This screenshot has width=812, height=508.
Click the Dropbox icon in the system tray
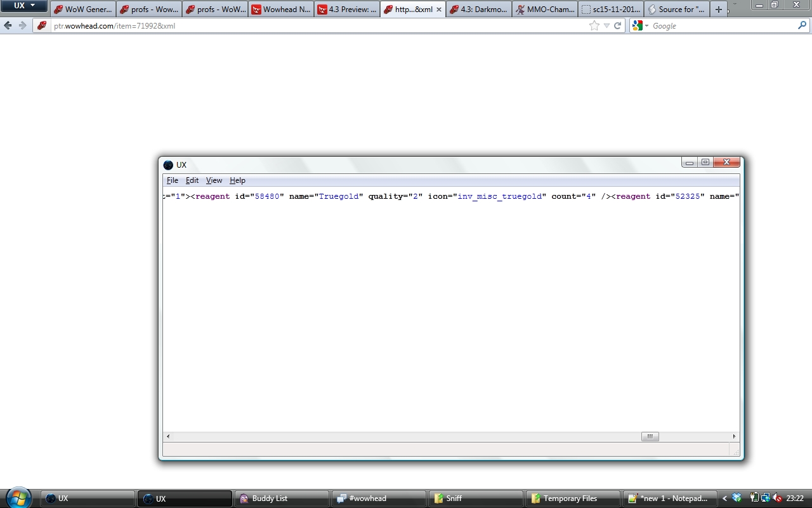737,498
